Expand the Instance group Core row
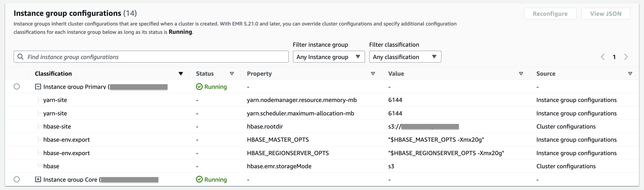 pyautogui.click(x=38, y=179)
